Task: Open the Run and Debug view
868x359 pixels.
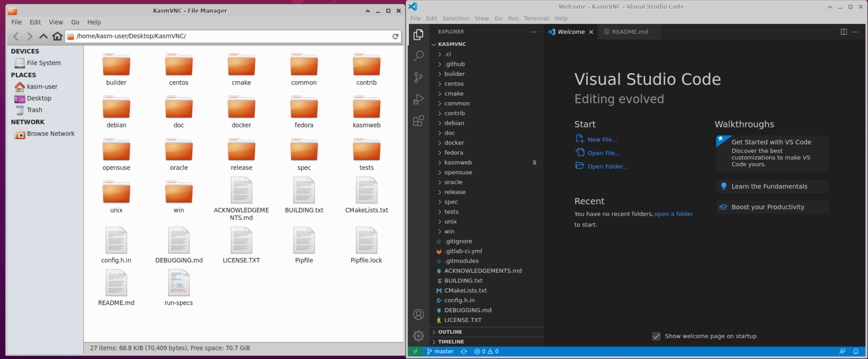Action: [418, 99]
